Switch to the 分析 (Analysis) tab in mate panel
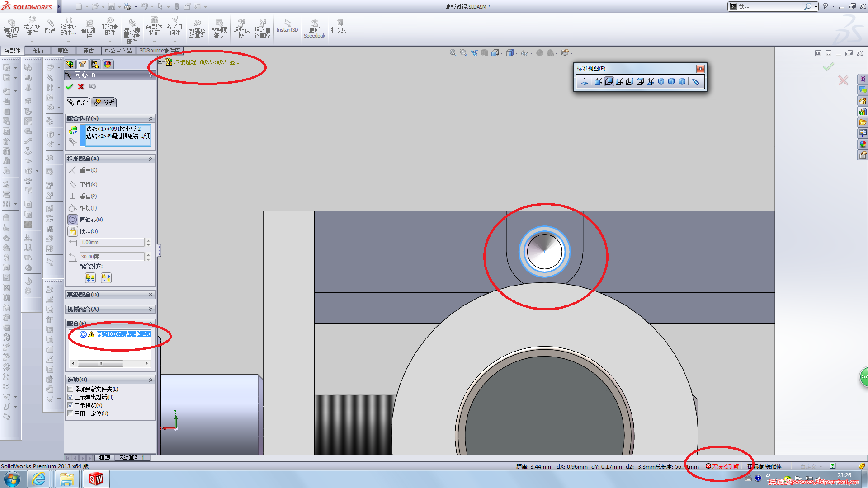The image size is (868, 488). pyautogui.click(x=104, y=102)
